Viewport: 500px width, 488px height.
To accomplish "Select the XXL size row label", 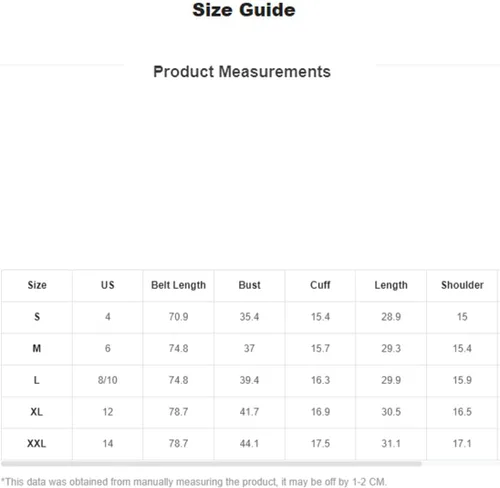I will (x=37, y=443).
